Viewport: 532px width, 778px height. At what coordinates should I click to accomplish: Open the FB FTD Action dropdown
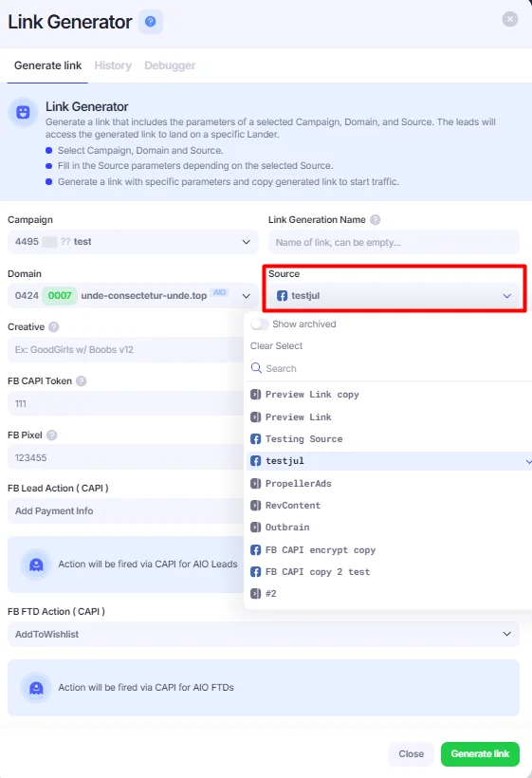tap(264, 634)
